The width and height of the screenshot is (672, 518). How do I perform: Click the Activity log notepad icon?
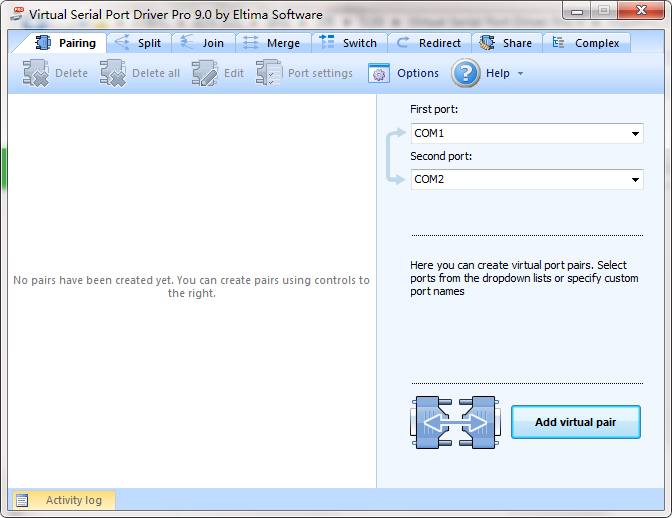[x=22, y=500]
